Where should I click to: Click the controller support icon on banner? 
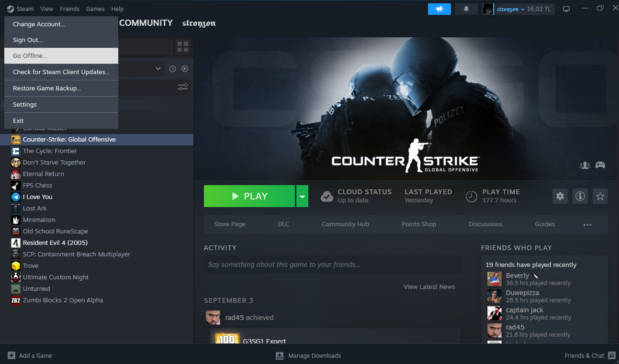click(x=600, y=165)
